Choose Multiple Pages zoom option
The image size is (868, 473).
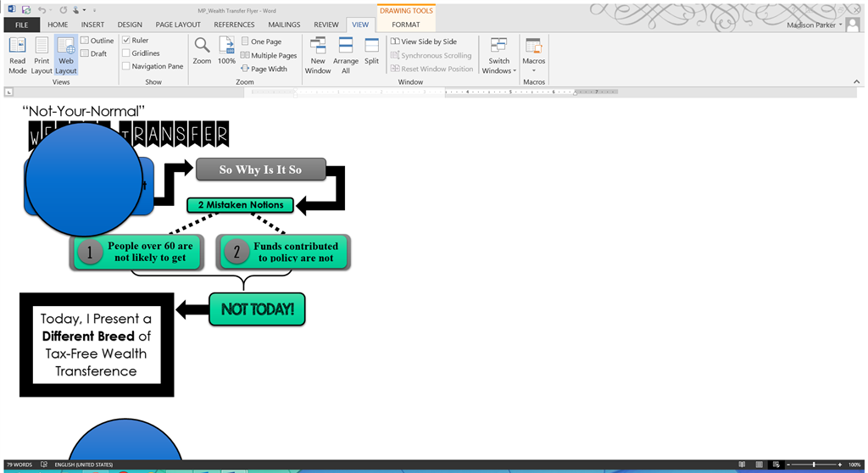pyautogui.click(x=269, y=55)
